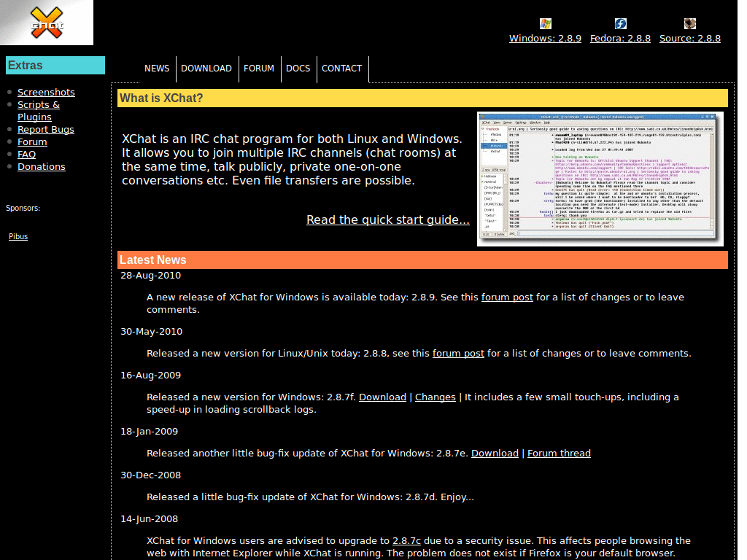Click the 14-Jun-2008 news date
The width and height of the screenshot is (747, 560).
pyautogui.click(x=149, y=519)
